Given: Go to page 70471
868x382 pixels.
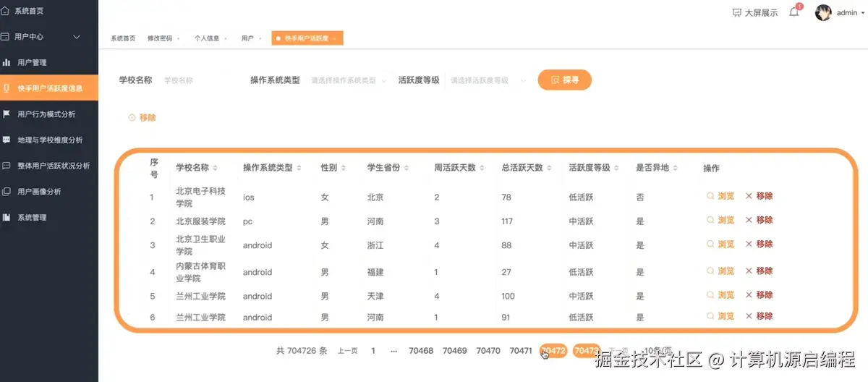Looking at the screenshot, I should (521, 351).
